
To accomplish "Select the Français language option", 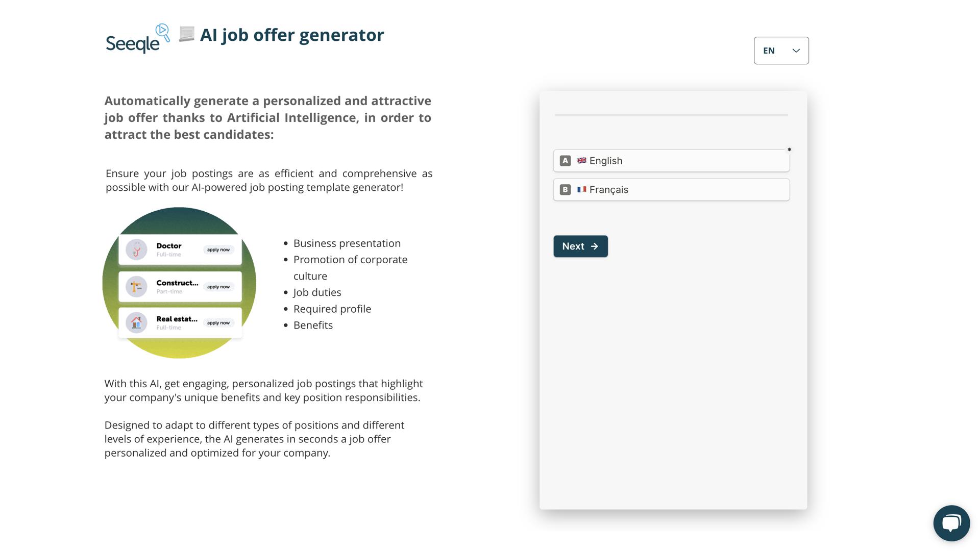I will pos(671,189).
